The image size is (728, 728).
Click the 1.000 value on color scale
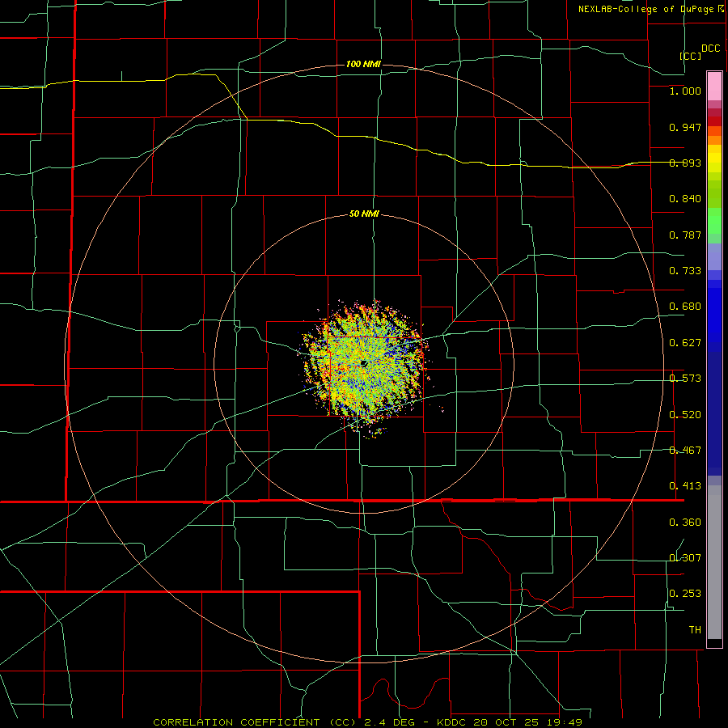[685, 91]
